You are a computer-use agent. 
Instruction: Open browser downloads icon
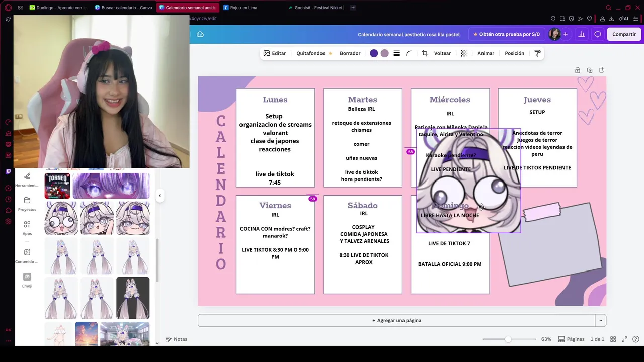[611, 19]
